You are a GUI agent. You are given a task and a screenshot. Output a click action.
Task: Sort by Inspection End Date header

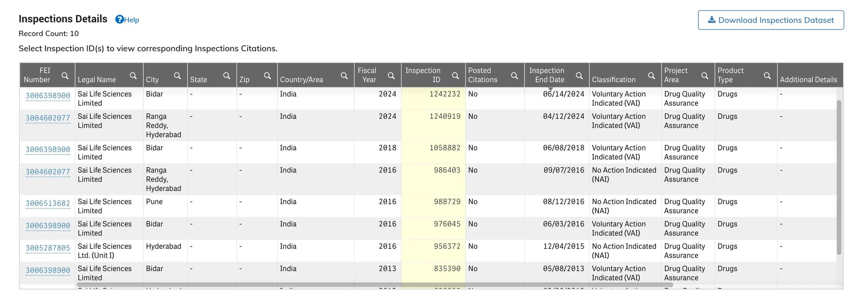coord(547,75)
